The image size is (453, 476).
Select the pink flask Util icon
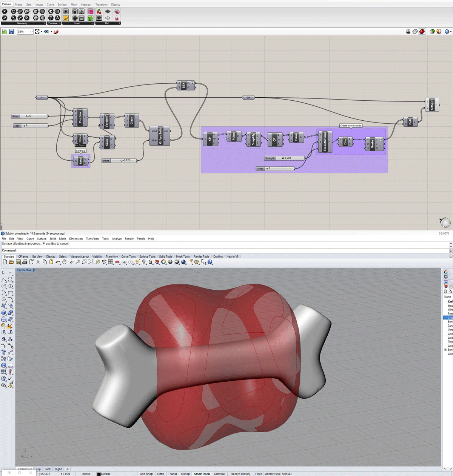(x=116, y=18)
